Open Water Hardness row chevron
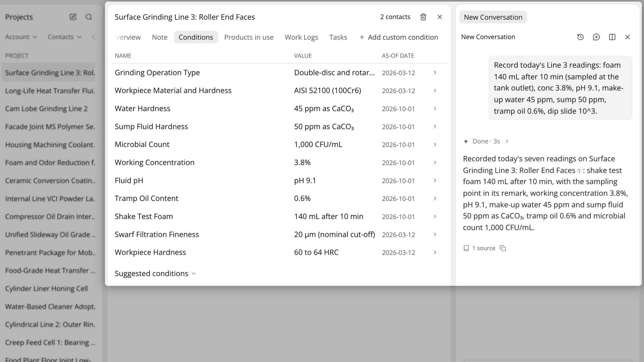The image size is (644, 362). tap(435, 109)
